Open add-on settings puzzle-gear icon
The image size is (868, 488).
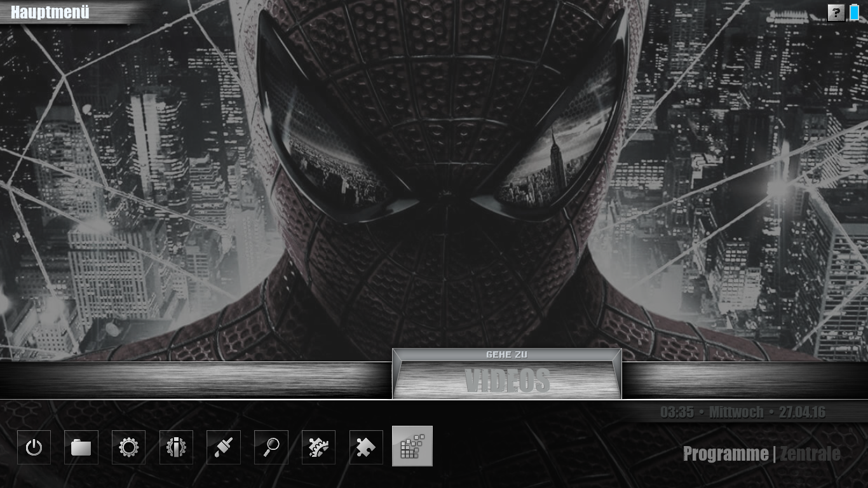tap(318, 447)
